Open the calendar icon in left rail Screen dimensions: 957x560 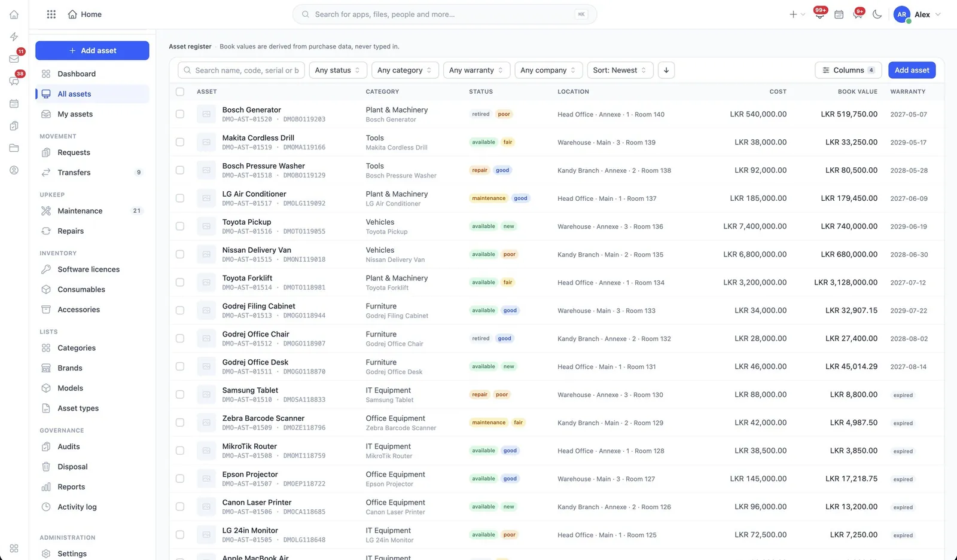[x=14, y=103]
